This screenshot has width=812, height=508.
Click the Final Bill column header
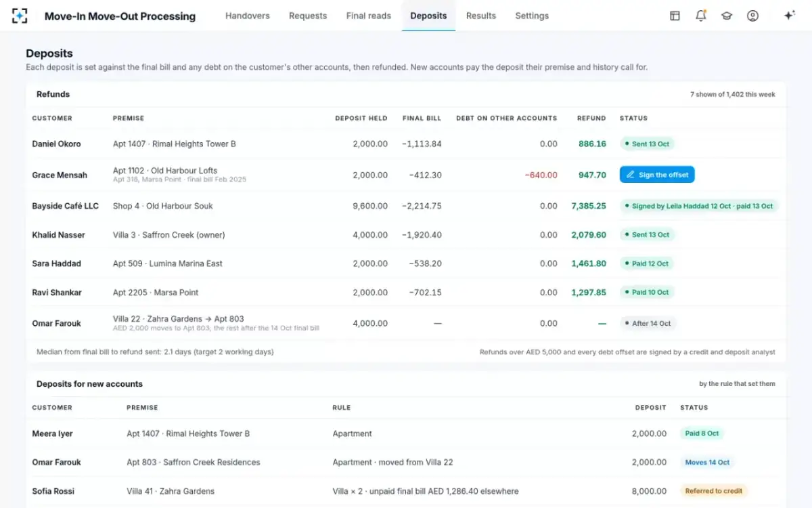422,118
